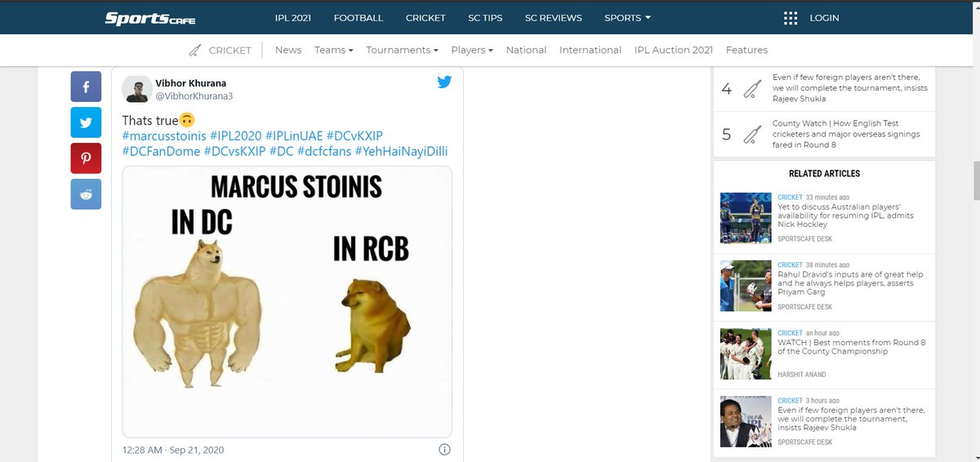Open hashtag #DCFanDome
Viewport: 980px width, 462px height.
[161, 151]
